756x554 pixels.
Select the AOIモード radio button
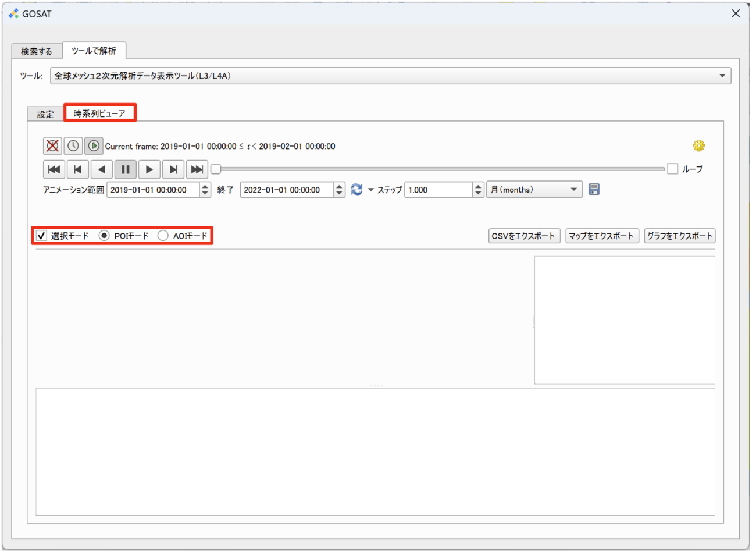pos(163,236)
